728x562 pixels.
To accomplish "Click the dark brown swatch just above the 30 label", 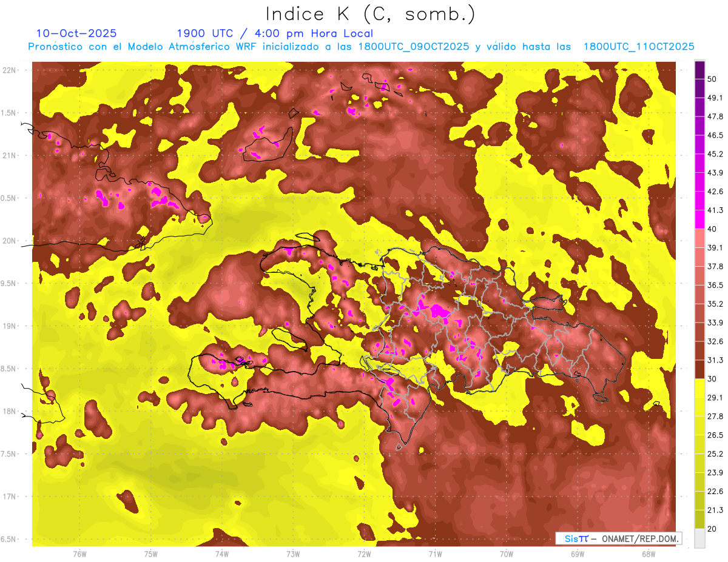I will pos(699,369).
